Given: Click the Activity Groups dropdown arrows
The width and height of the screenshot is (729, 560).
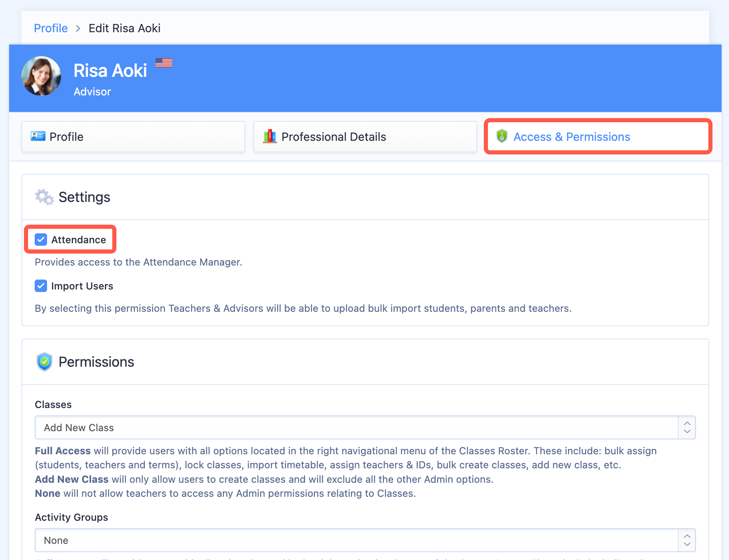Looking at the screenshot, I should point(687,540).
